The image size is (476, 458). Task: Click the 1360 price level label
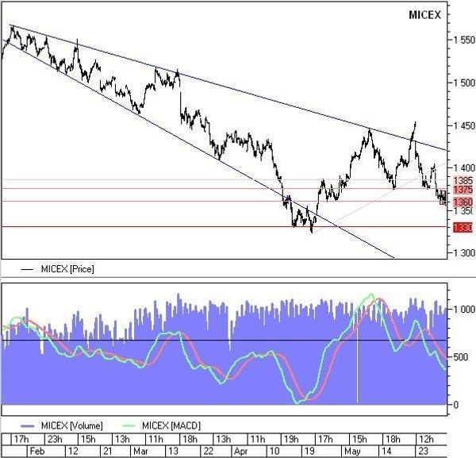click(x=463, y=202)
